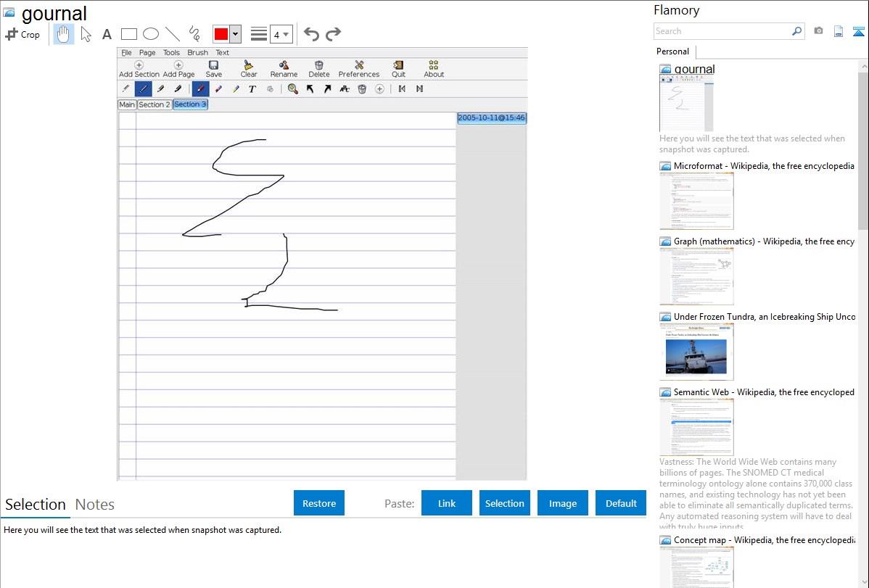The image size is (869, 588).
Task: Click the camera capture icon
Action: point(818,31)
